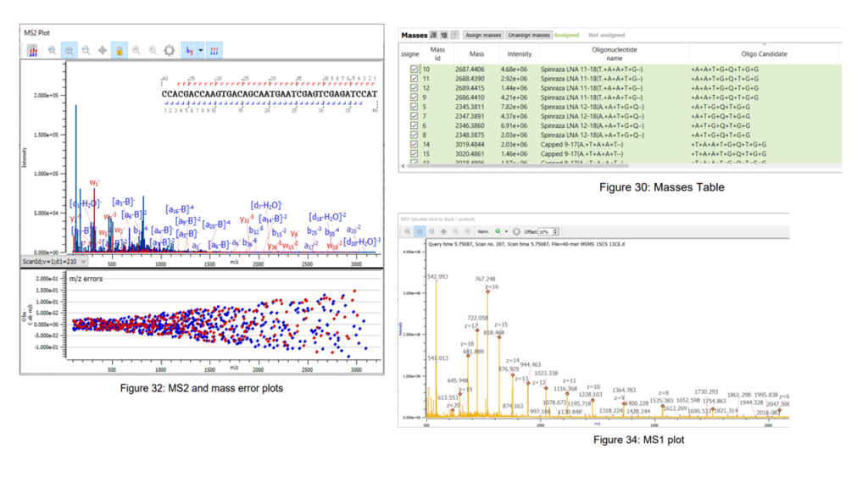Toggle the red-blue fragment ladder icon in MS2 toolbar

pos(214,51)
